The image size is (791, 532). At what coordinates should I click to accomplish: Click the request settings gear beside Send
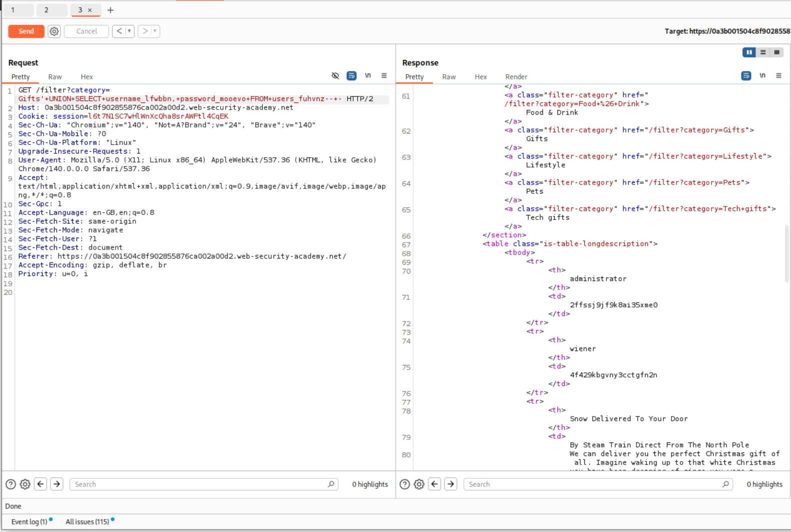(54, 31)
